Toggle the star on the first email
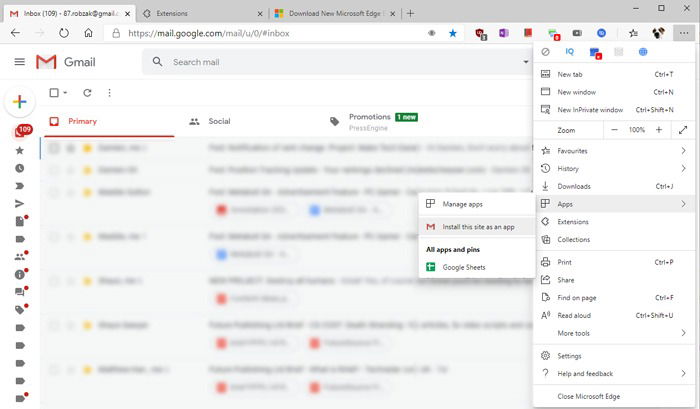700x409 pixels. click(87, 148)
